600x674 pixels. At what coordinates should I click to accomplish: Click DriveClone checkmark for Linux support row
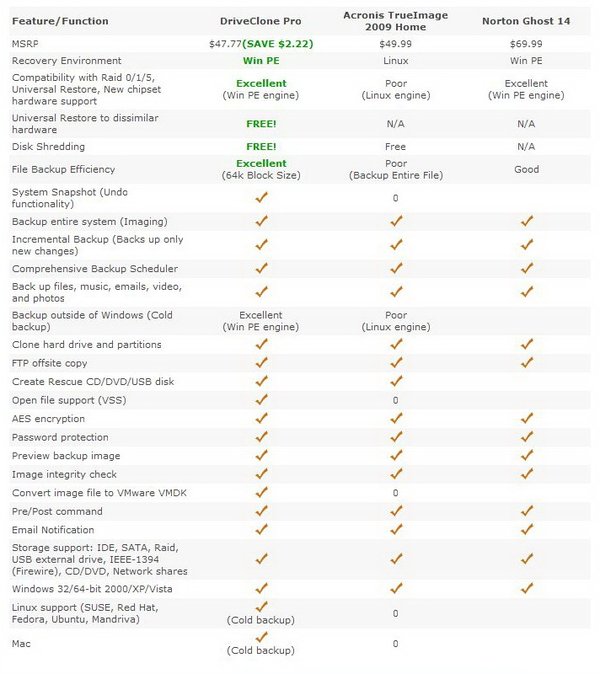(261, 607)
